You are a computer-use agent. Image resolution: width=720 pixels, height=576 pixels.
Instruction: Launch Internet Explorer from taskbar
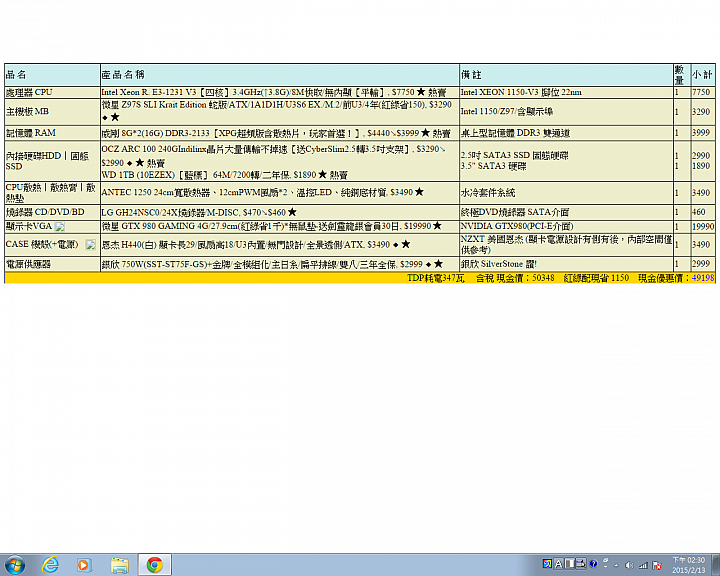50,565
